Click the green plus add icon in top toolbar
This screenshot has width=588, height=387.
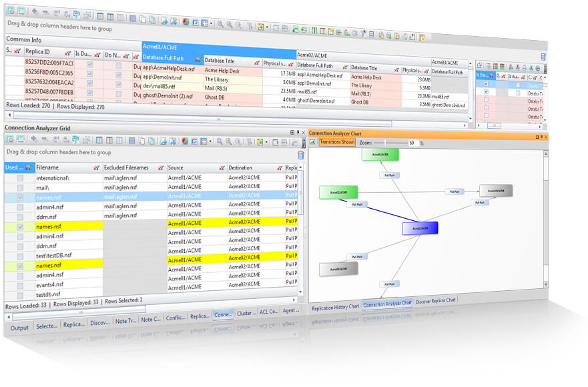pyautogui.click(x=260, y=27)
